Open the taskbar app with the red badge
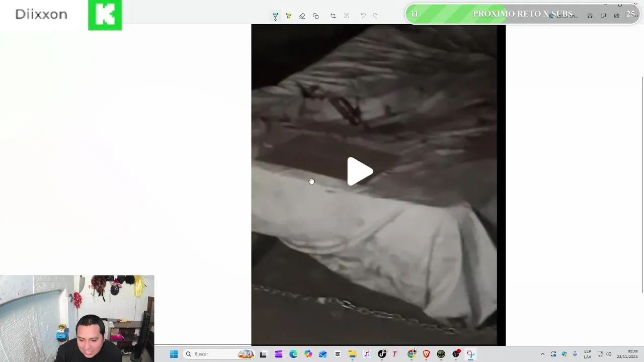This screenshot has height=362, width=644. click(x=456, y=354)
